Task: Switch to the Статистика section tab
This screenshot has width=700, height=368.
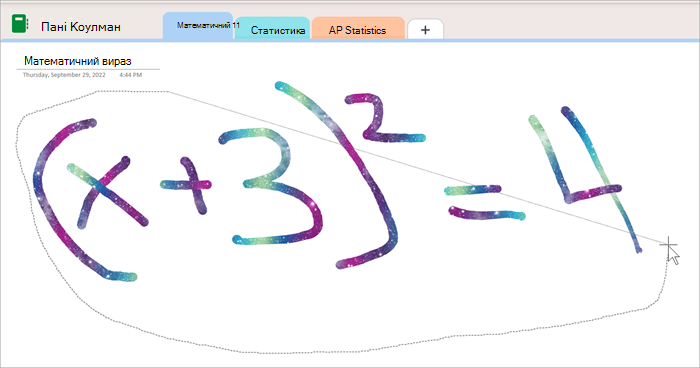Action: [272, 28]
